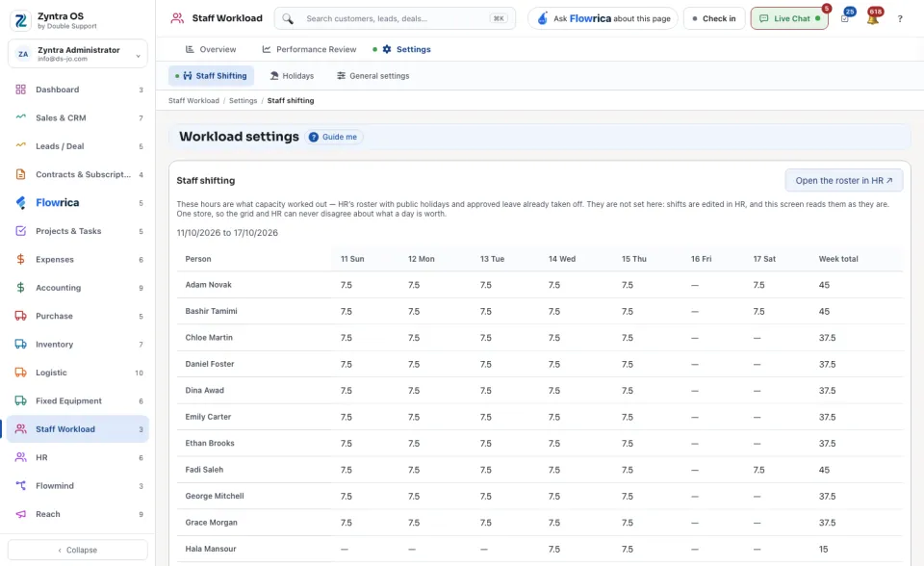Click the Week total column header

click(838, 258)
